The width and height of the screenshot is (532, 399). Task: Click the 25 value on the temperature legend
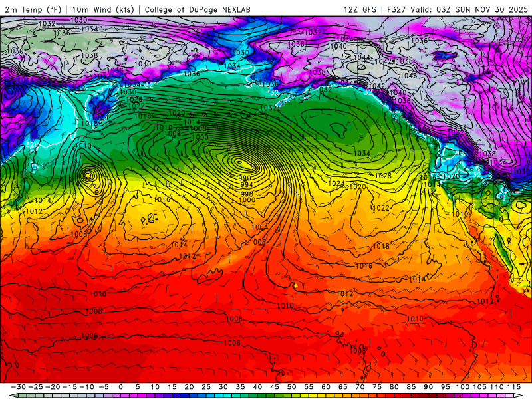(206, 387)
